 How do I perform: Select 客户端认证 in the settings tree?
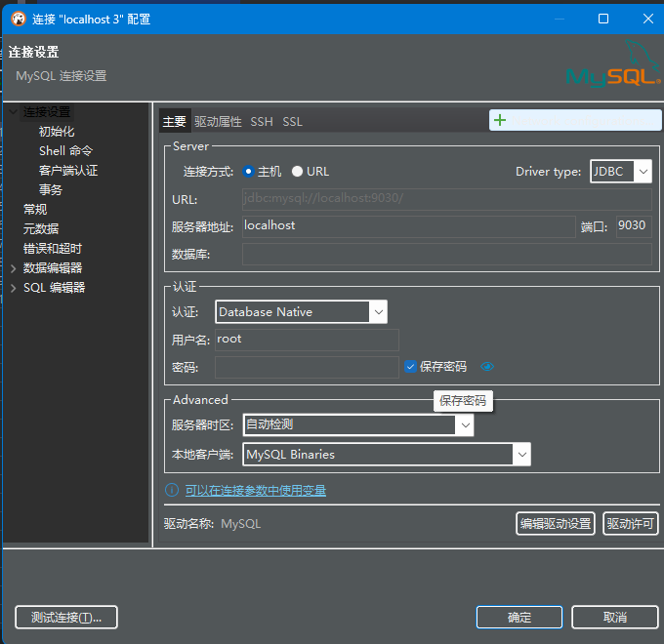point(68,171)
